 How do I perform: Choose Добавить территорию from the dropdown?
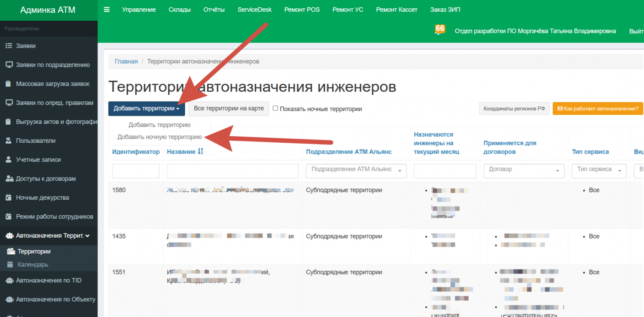pyautogui.click(x=159, y=125)
